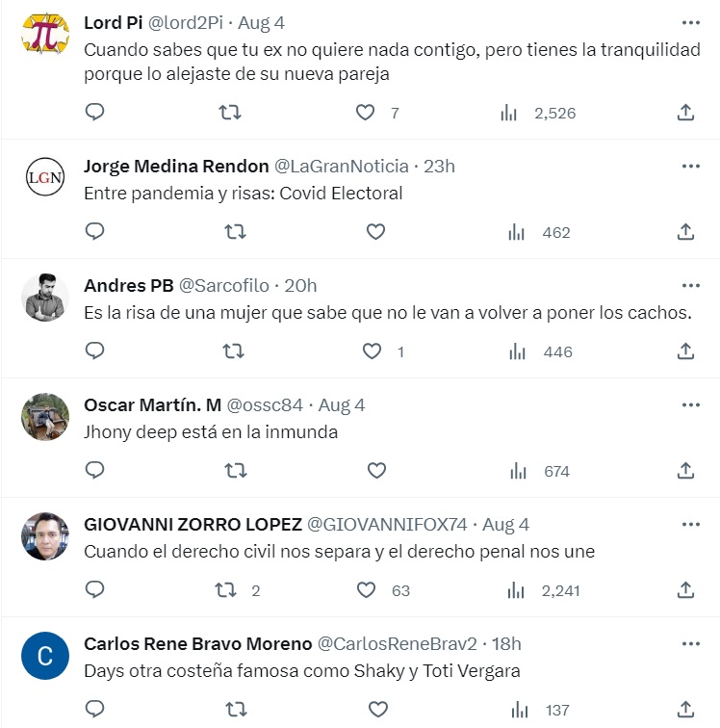The image size is (720, 728).
Task: Open the @LaGranNoticia profile handle
Action: coord(342,167)
